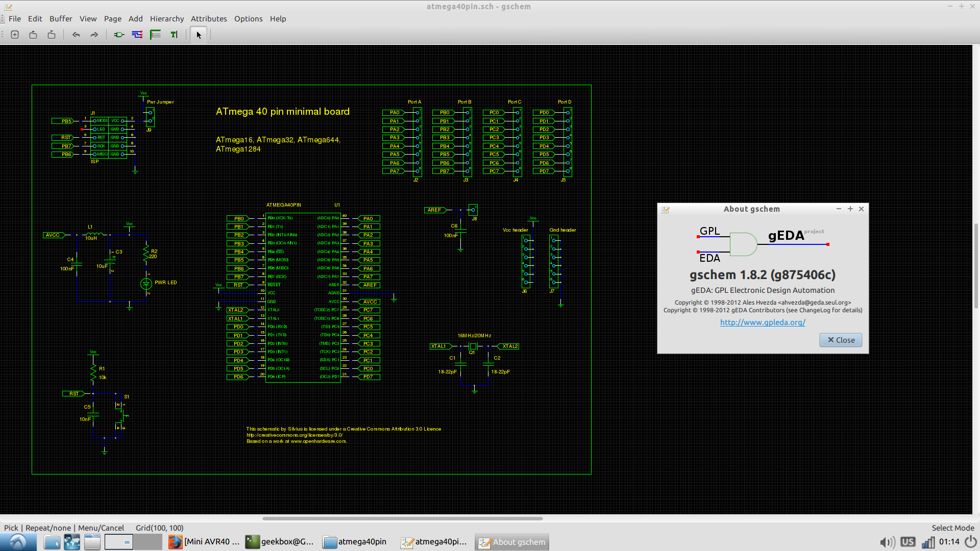Open the File menu
This screenshot has height=551, width=980.
tap(15, 19)
